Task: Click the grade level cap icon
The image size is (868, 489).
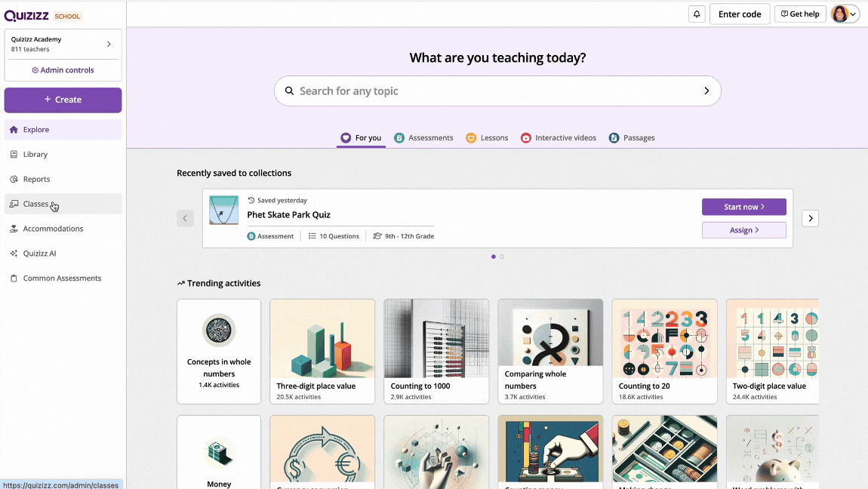Action: 377,236
